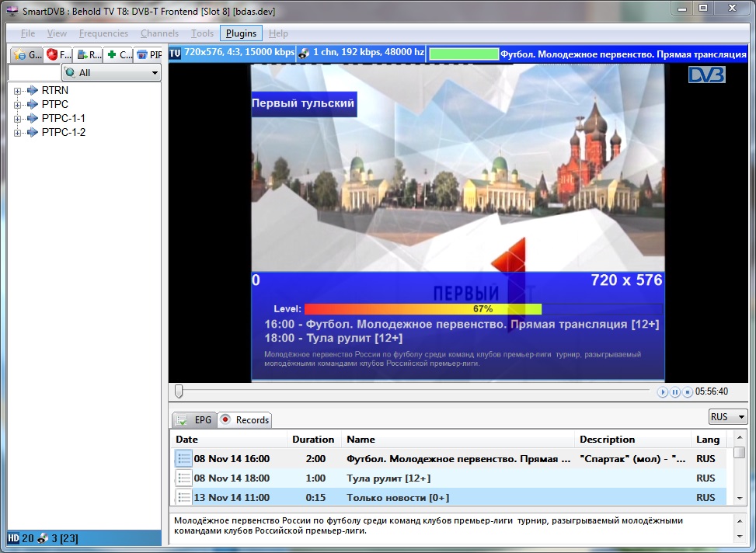
Task: Open the RUS language dropdown
Action: pyautogui.click(x=728, y=417)
